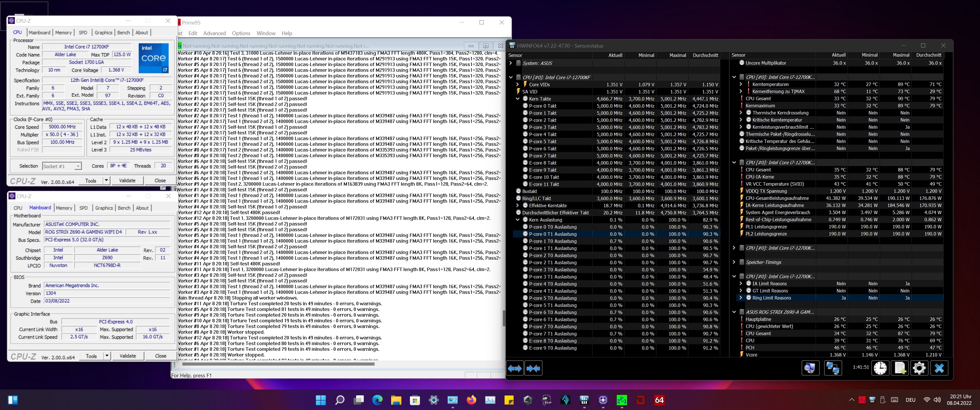Image resolution: width=980 pixels, height=410 pixels.
Task: Open Windows Settings gear in taskbar
Action: (434, 400)
